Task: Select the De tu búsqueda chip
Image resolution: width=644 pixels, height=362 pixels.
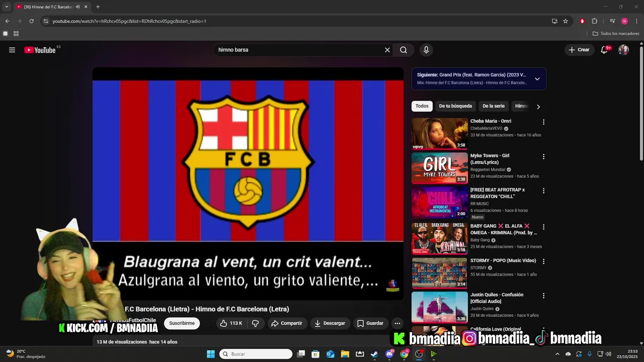Action: coord(455,106)
